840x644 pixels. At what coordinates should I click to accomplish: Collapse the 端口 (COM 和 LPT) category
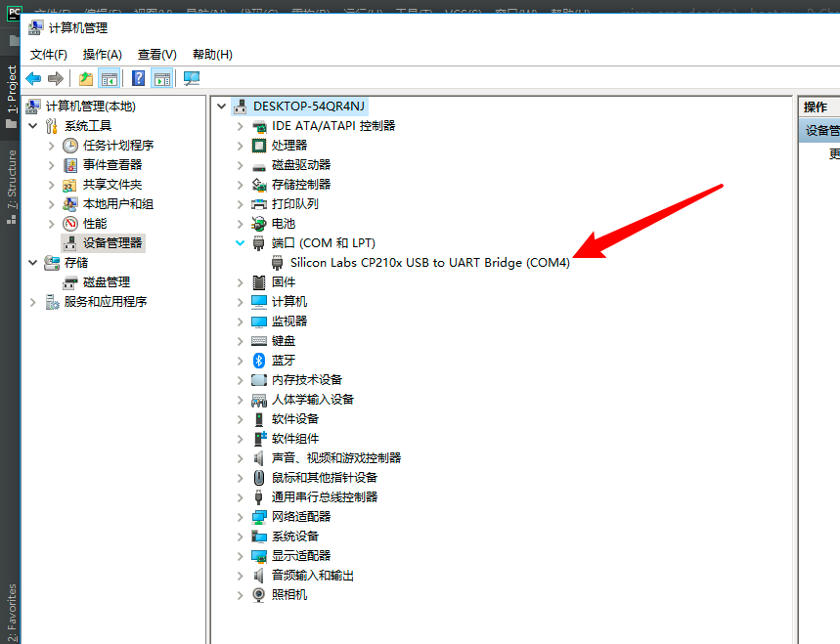point(240,242)
